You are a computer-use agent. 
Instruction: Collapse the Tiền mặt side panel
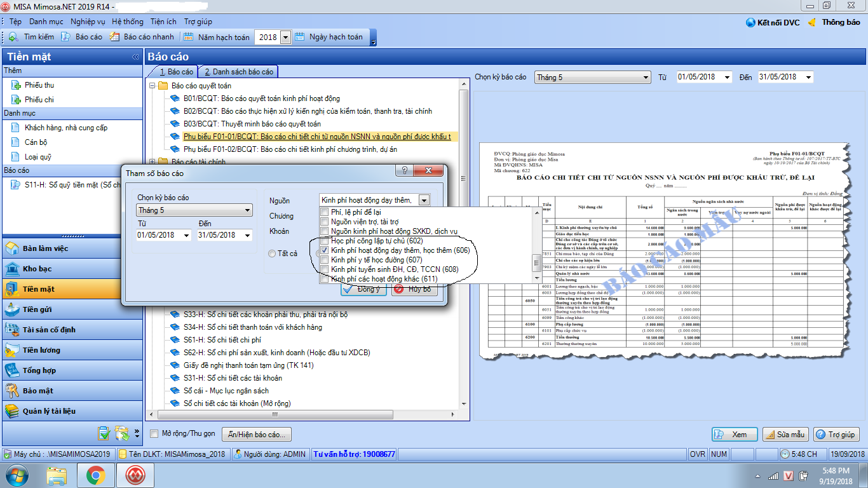[x=135, y=57]
